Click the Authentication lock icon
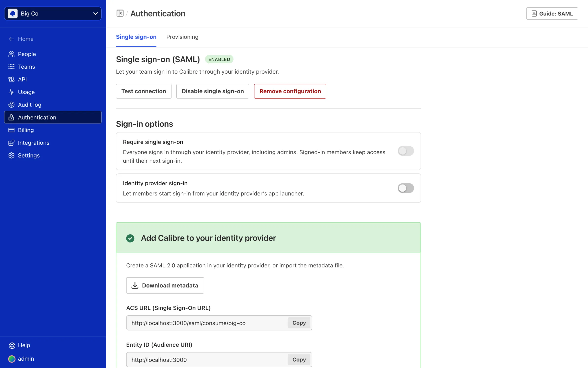The image size is (588, 368). tap(11, 118)
